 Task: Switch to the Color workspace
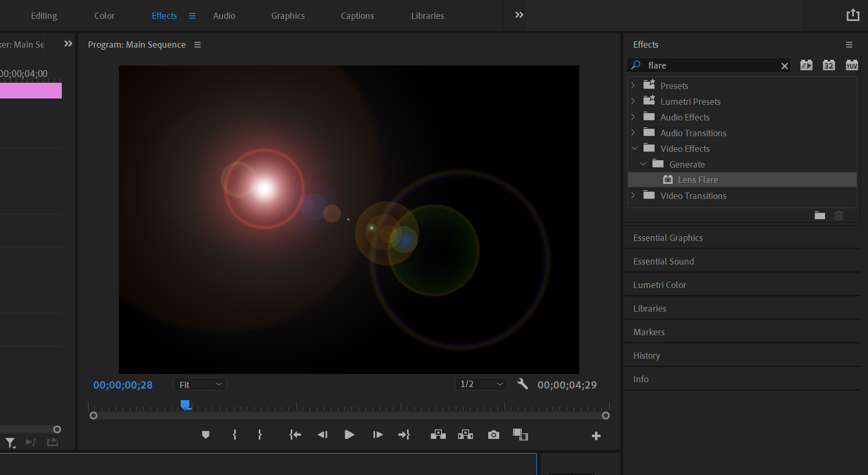click(104, 15)
